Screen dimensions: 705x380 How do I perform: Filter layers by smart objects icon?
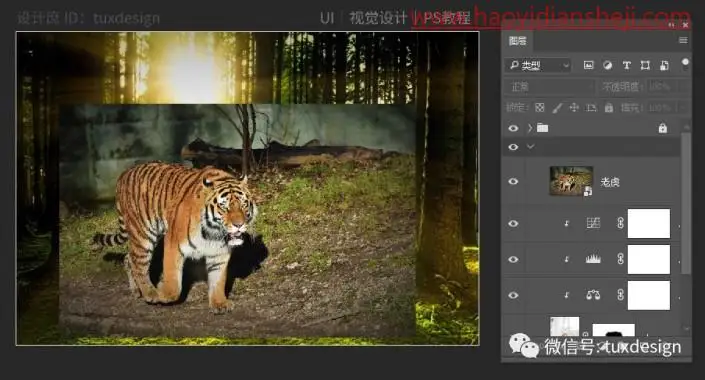coord(664,65)
